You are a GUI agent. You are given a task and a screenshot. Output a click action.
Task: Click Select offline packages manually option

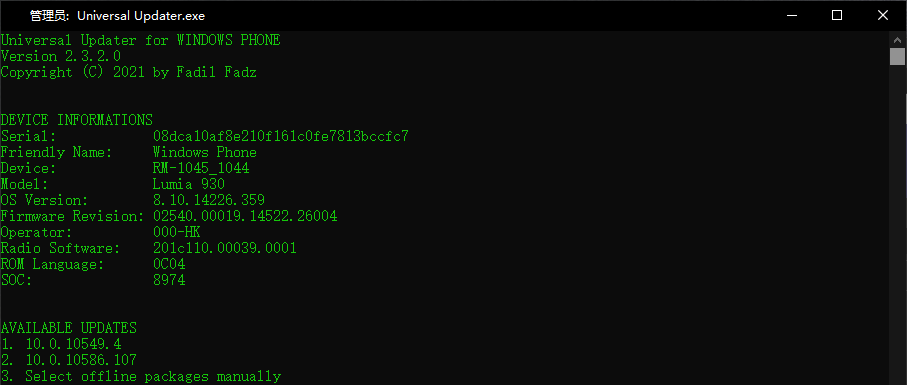[141, 376]
